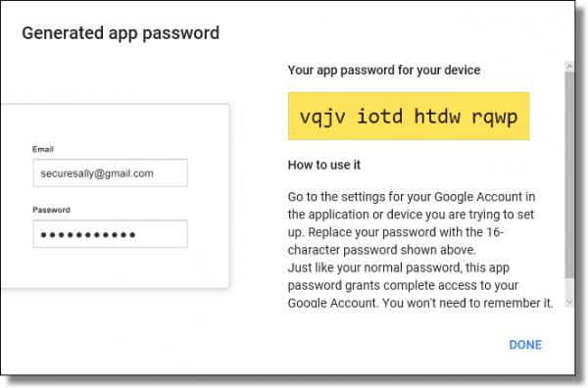Select the yellow generated app password box
Viewport: 588px width, 388px height.
pos(409,117)
